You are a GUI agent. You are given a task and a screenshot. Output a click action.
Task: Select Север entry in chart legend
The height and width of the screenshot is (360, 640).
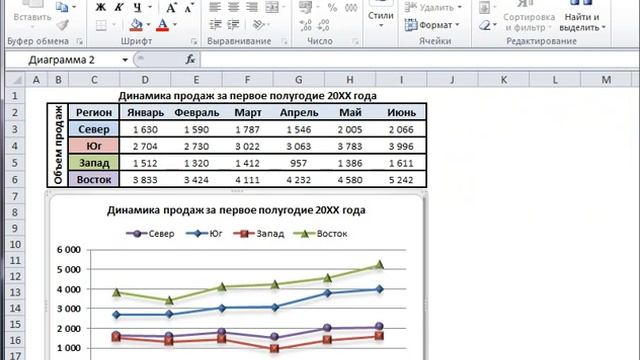[x=150, y=234]
